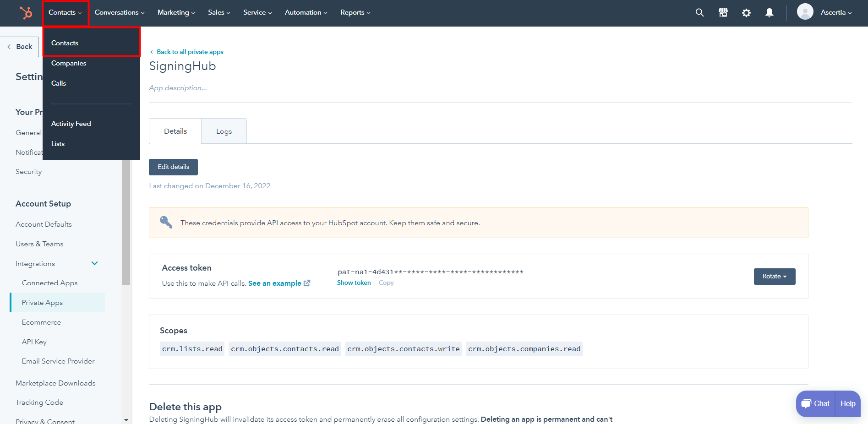Open Security settings in sidebar
This screenshot has height=424, width=868.
pyautogui.click(x=28, y=172)
